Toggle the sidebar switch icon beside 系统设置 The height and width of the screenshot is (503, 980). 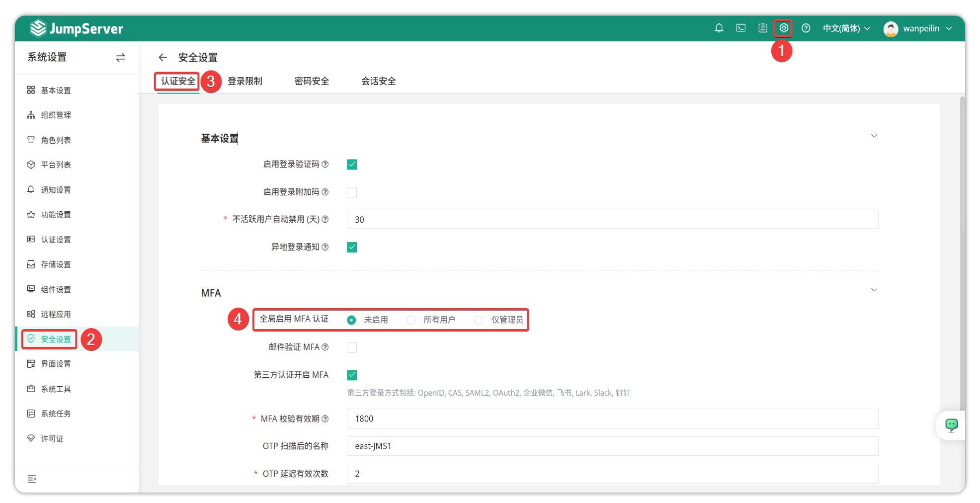120,58
